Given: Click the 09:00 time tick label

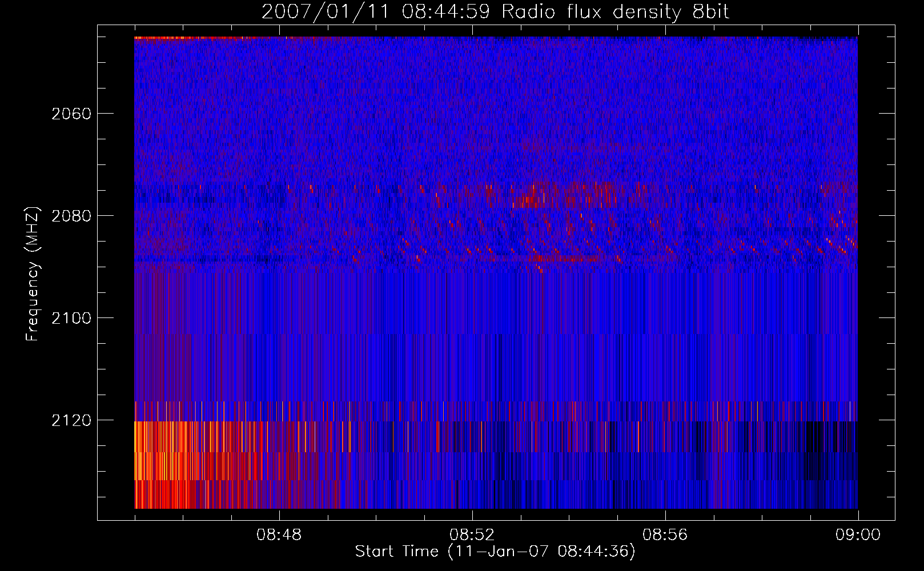Looking at the screenshot, I should tap(858, 535).
